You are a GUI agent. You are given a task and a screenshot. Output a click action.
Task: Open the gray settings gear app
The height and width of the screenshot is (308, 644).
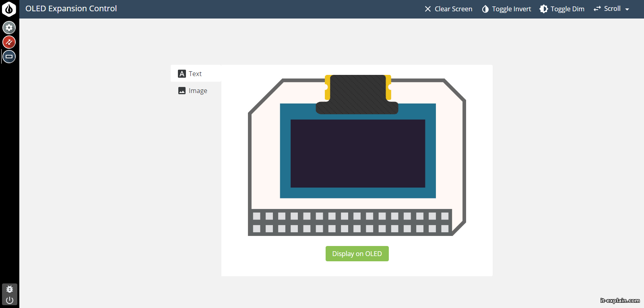(9, 28)
